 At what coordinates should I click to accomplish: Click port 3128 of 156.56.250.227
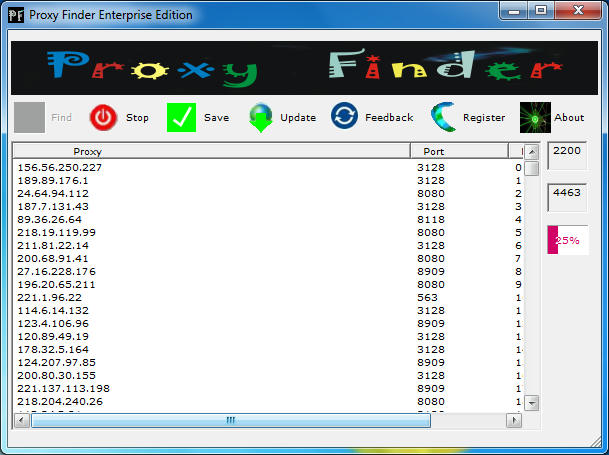tap(431, 167)
